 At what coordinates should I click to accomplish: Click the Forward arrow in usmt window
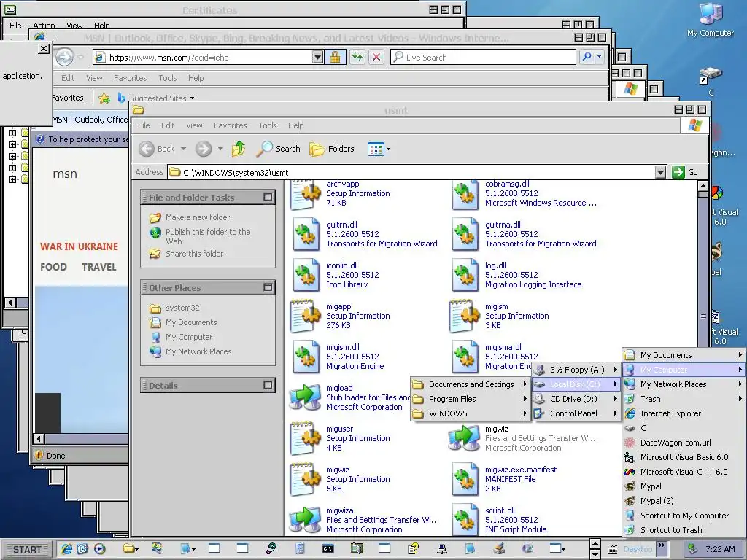(x=204, y=149)
